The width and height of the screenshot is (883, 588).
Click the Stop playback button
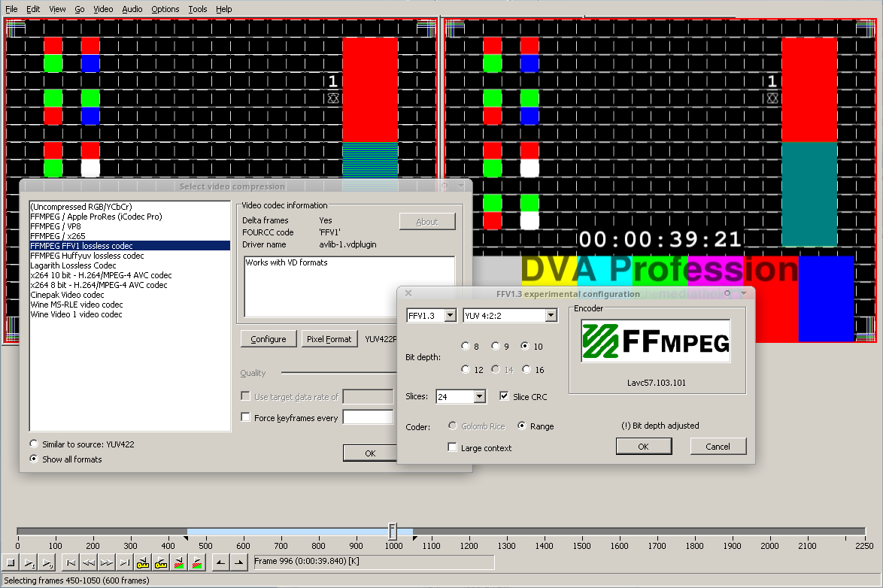pos(11,562)
